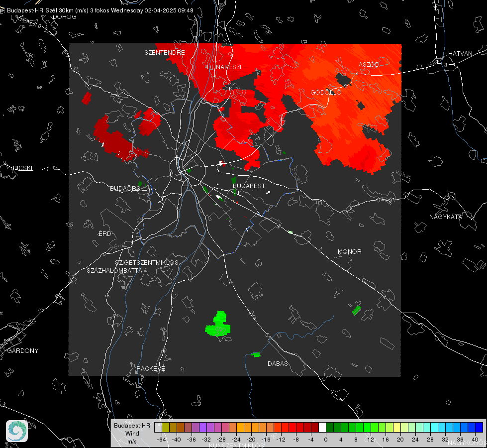Click the SZIGETSZENTMIKLÓS town label
487x448 pixels.
click(147, 262)
